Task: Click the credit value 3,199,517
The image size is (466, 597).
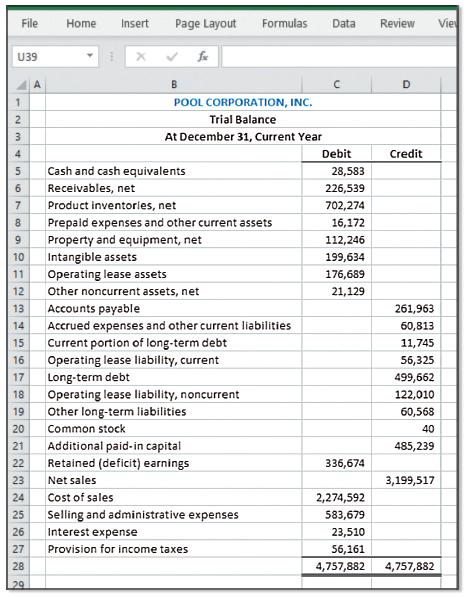Action: click(410, 480)
